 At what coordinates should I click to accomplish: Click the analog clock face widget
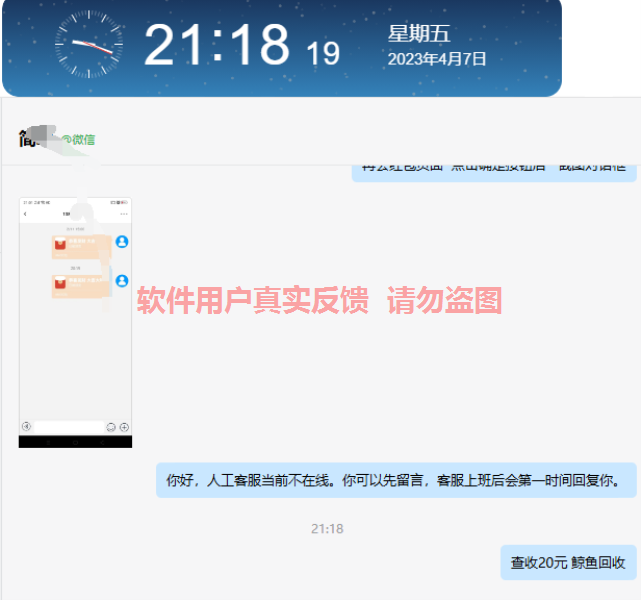point(89,44)
